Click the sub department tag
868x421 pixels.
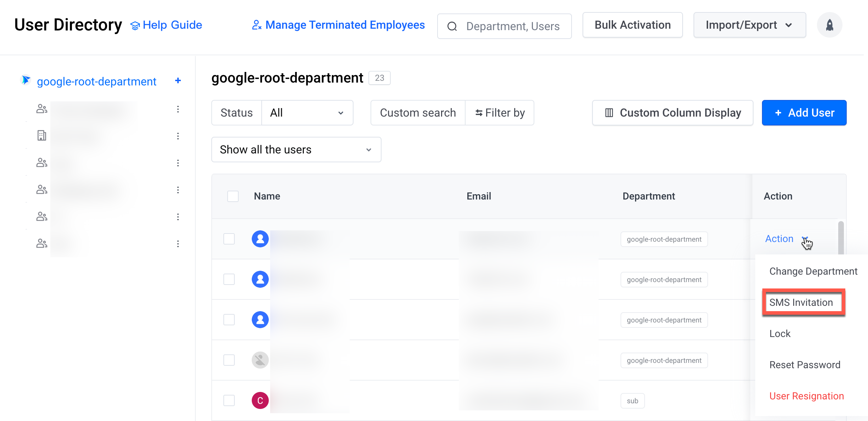633,401
